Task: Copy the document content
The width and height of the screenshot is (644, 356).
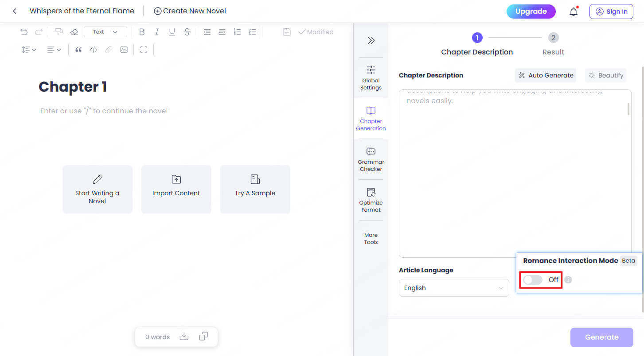Action: 203,337
